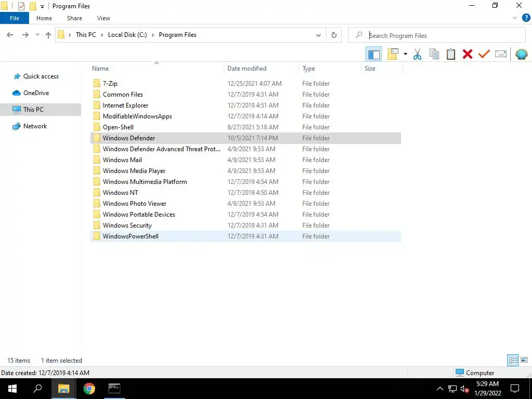Open the File tab
This screenshot has height=399, width=532.
tap(15, 18)
